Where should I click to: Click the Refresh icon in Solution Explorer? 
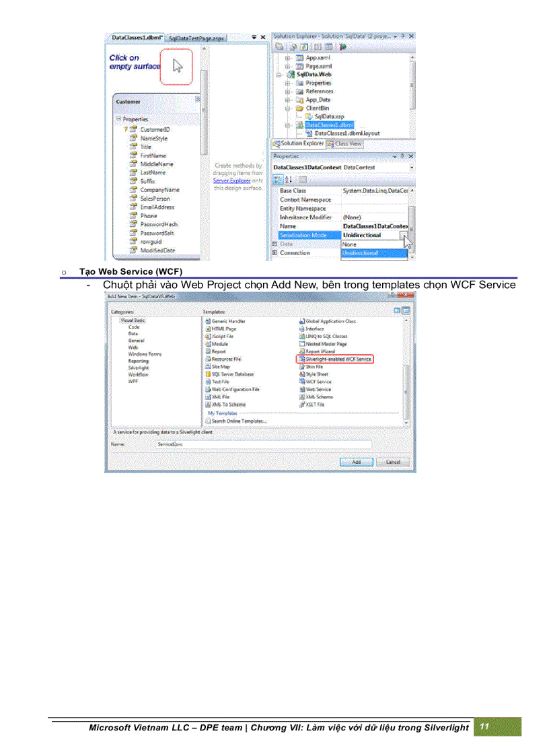pyautogui.click(x=304, y=46)
